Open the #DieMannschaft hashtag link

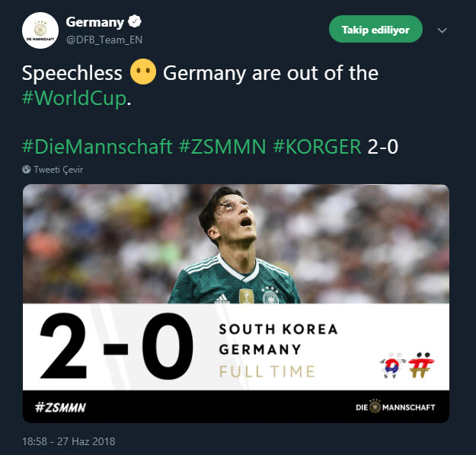coord(97,146)
